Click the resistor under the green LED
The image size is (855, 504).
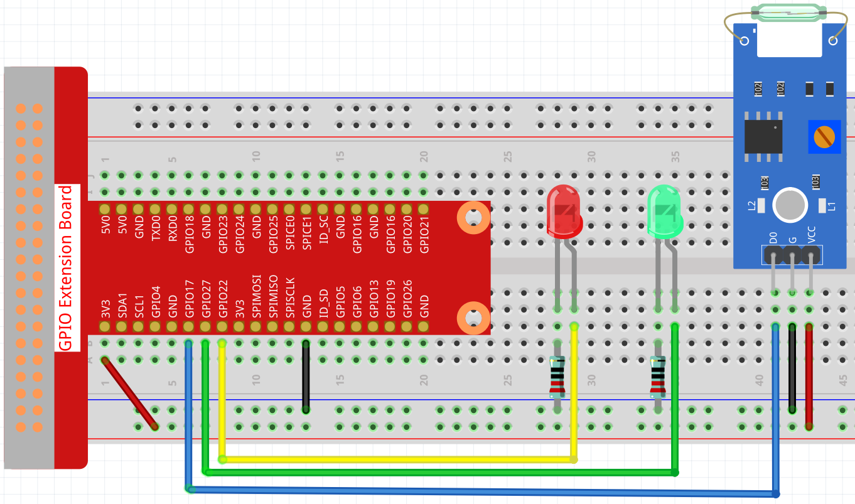[658, 377]
